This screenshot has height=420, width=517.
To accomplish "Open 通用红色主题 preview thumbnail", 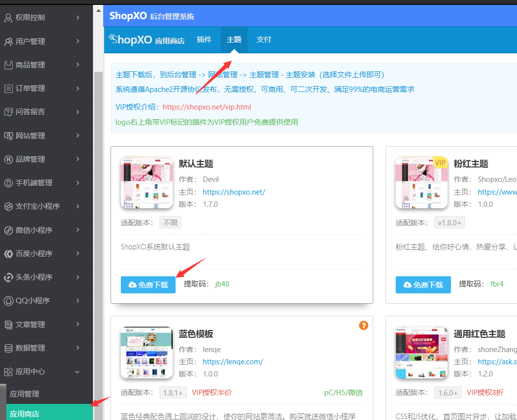I will (422, 353).
